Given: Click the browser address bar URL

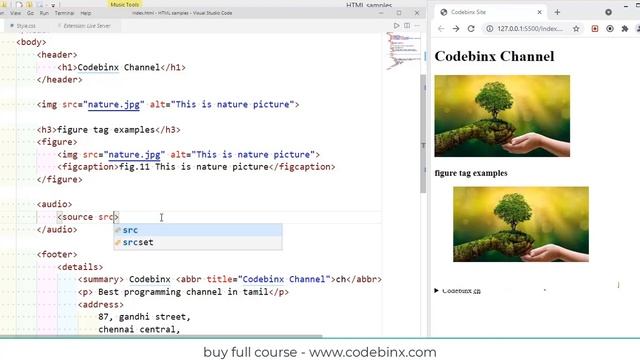Looking at the screenshot, I should click(530, 29).
